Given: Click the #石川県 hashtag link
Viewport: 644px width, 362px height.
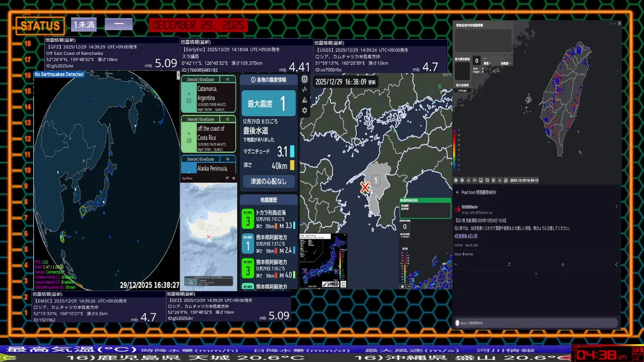Looking at the screenshot, I should coord(472,236).
